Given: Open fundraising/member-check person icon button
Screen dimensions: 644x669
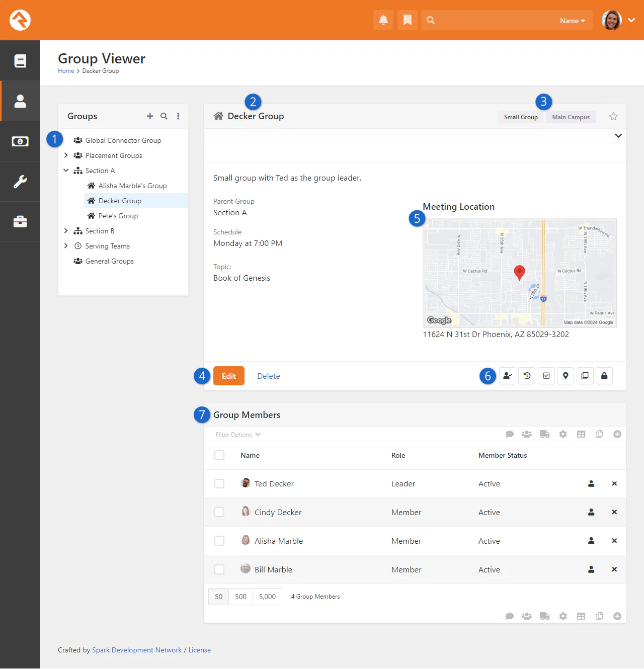Looking at the screenshot, I should (x=508, y=376).
